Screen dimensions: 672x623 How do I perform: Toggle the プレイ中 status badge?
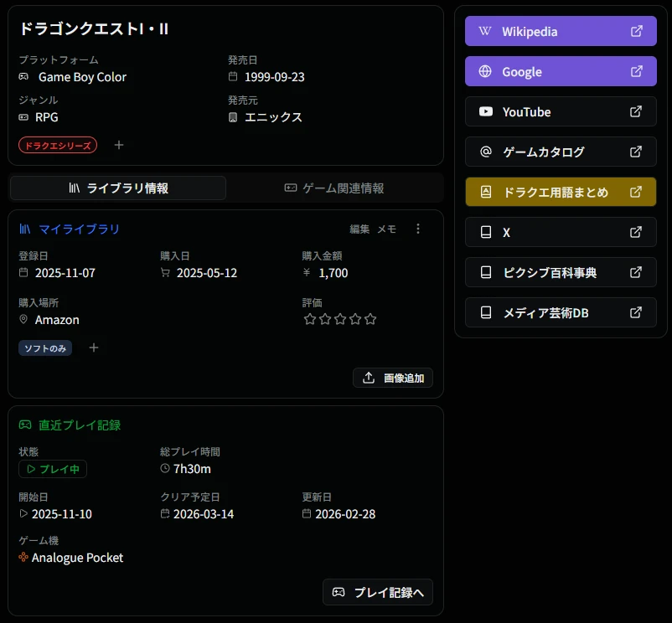[x=52, y=469]
